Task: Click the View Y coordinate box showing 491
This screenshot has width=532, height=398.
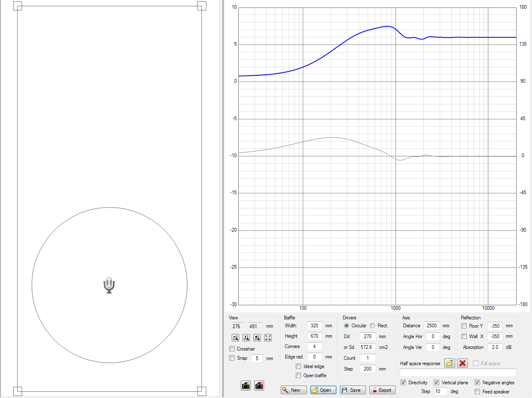Action: (x=255, y=326)
